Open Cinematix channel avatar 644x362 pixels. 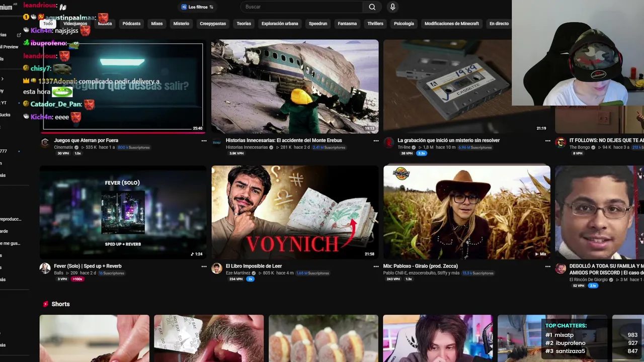tap(45, 143)
